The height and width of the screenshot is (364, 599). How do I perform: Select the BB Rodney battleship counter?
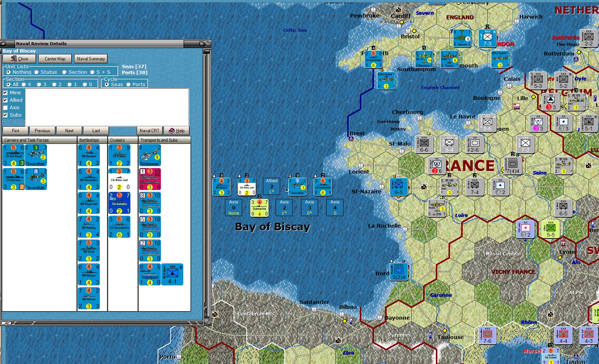pos(89,227)
